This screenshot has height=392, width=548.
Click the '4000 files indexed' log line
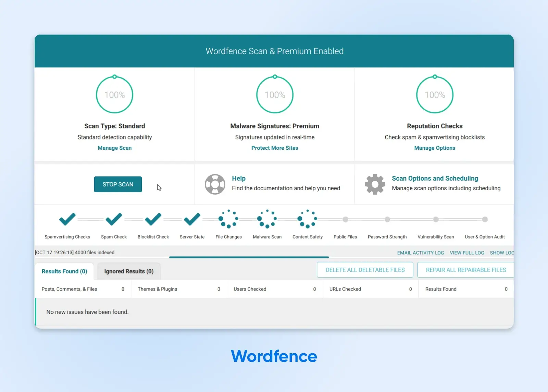75,253
